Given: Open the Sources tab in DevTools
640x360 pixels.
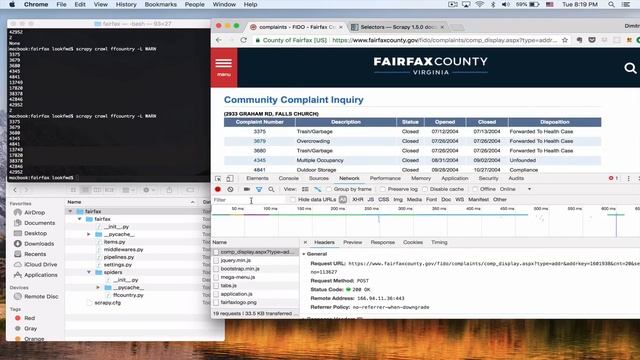Looking at the screenshot, I should 319,178.
